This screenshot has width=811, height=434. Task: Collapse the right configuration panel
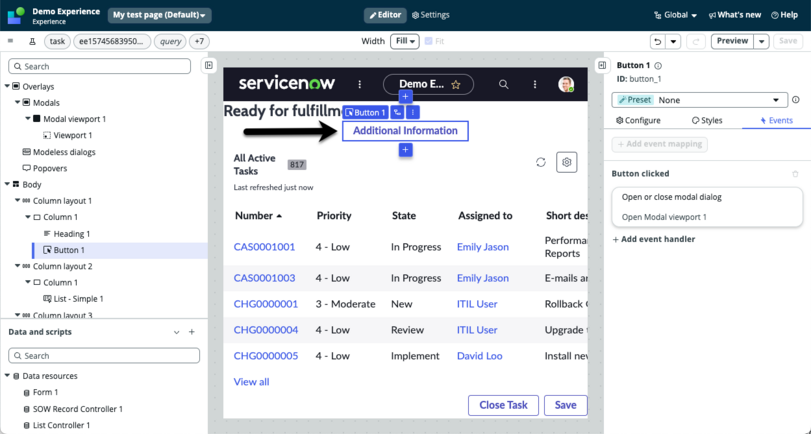[x=602, y=65]
